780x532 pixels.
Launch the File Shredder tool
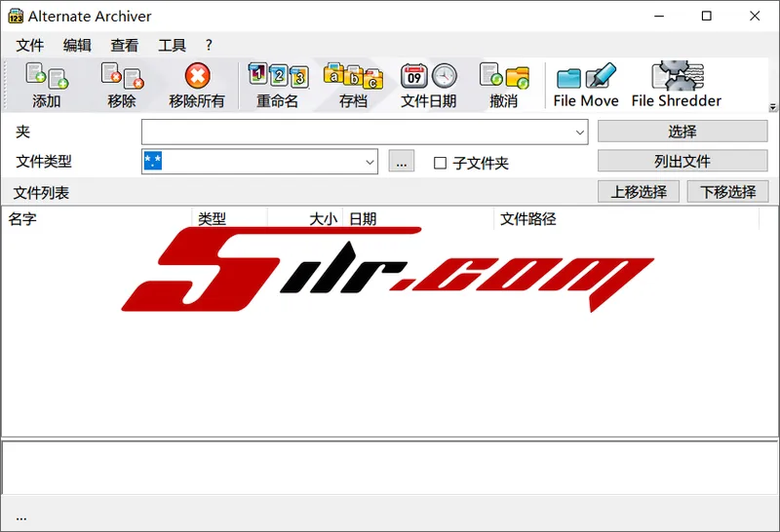pyautogui.click(x=677, y=85)
